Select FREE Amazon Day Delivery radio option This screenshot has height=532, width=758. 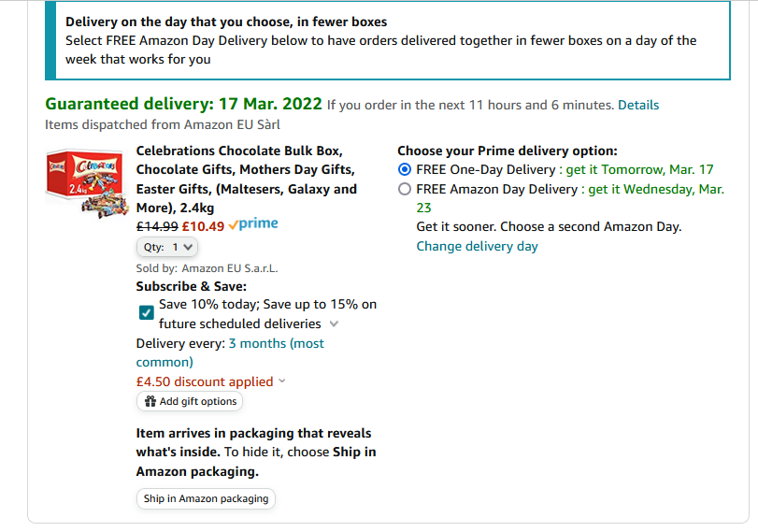pyautogui.click(x=405, y=189)
